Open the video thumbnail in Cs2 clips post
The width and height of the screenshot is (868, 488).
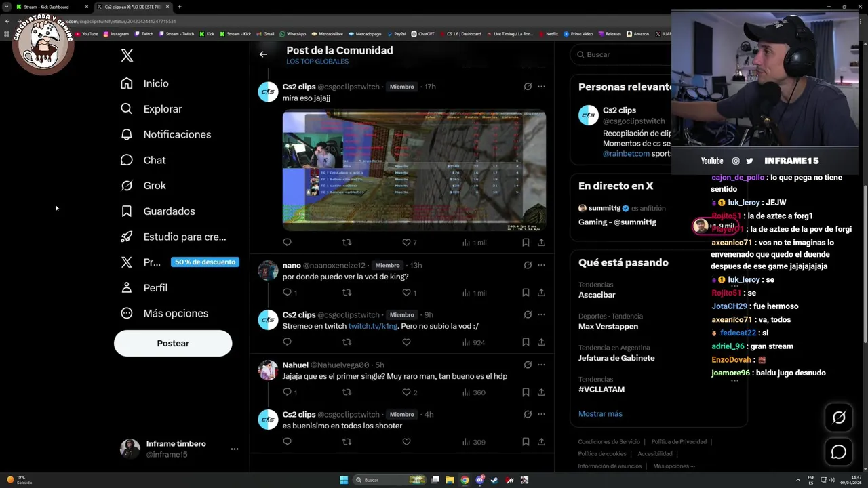tap(414, 171)
